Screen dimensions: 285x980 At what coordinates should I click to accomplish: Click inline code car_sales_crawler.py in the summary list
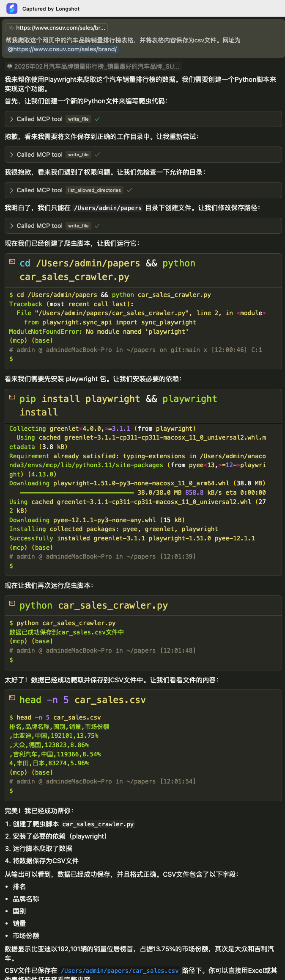click(98, 824)
